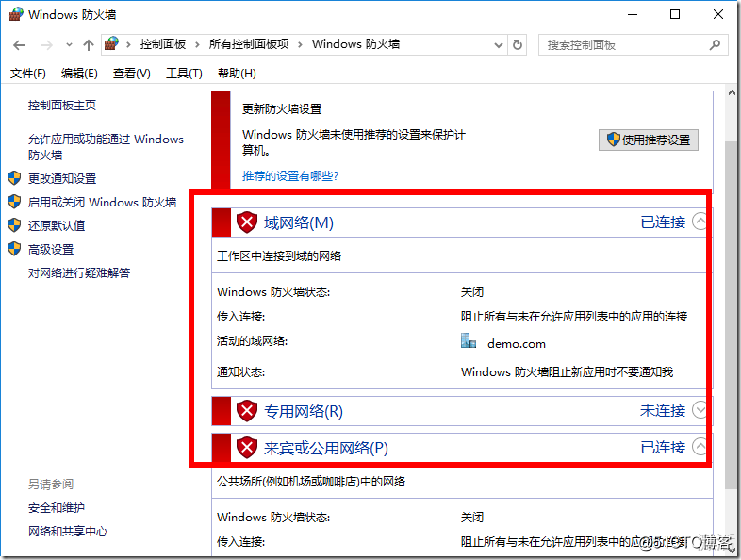Collapse the 域网络(M) section chevron
This screenshot has width=741, height=560.
700,222
